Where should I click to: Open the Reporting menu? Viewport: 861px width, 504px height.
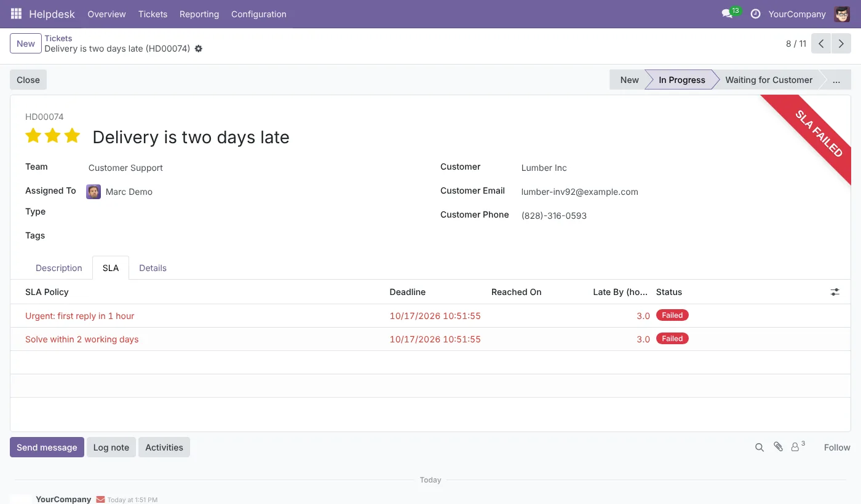199,14
